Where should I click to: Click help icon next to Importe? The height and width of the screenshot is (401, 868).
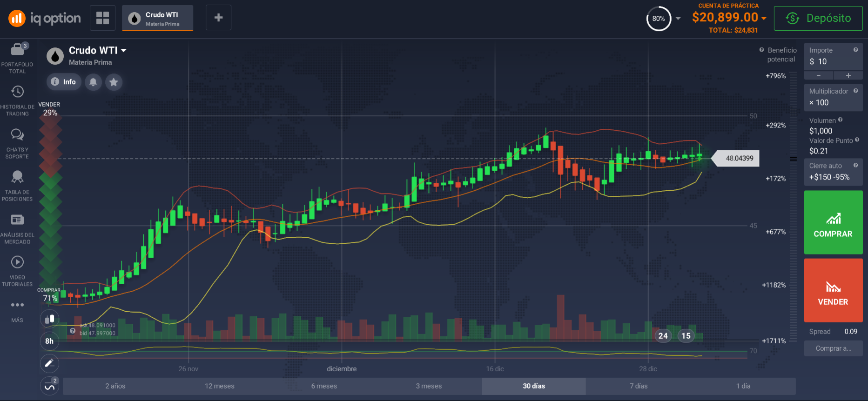click(855, 50)
